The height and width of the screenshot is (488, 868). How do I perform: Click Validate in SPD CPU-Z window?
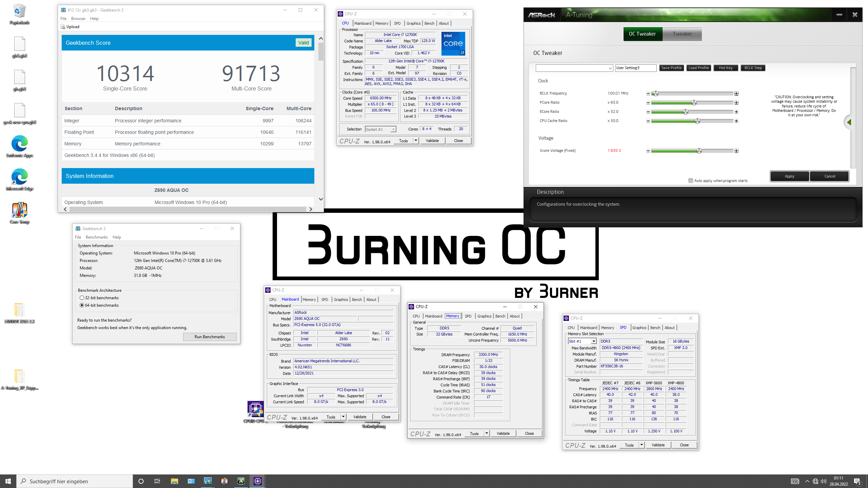click(x=658, y=445)
